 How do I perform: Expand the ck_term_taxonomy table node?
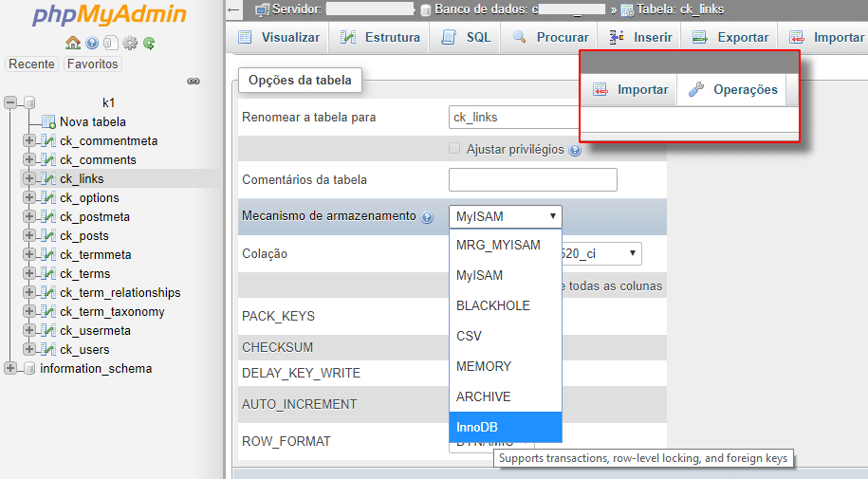[x=29, y=311]
